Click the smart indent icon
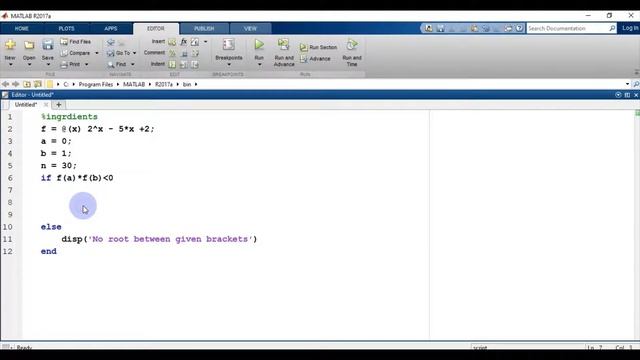This screenshot has height=360, width=640. tap(172, 64)
